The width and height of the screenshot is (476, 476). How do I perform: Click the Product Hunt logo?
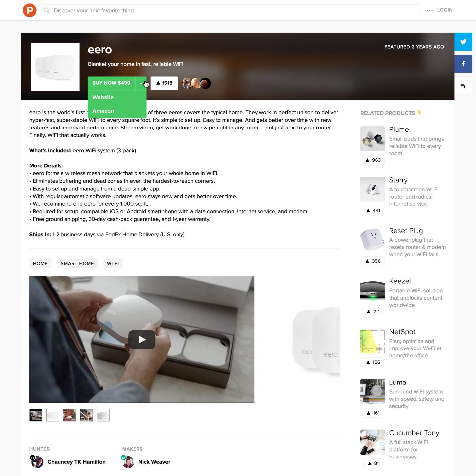click(30, 10)
